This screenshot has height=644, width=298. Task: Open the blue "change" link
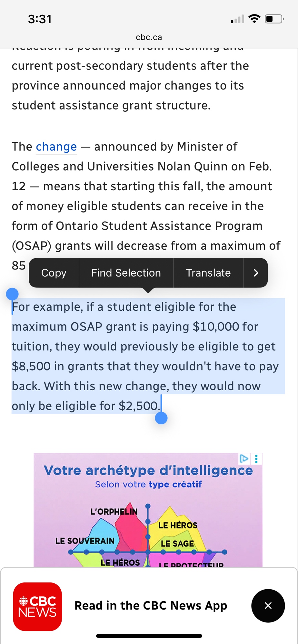coord(56,147)
